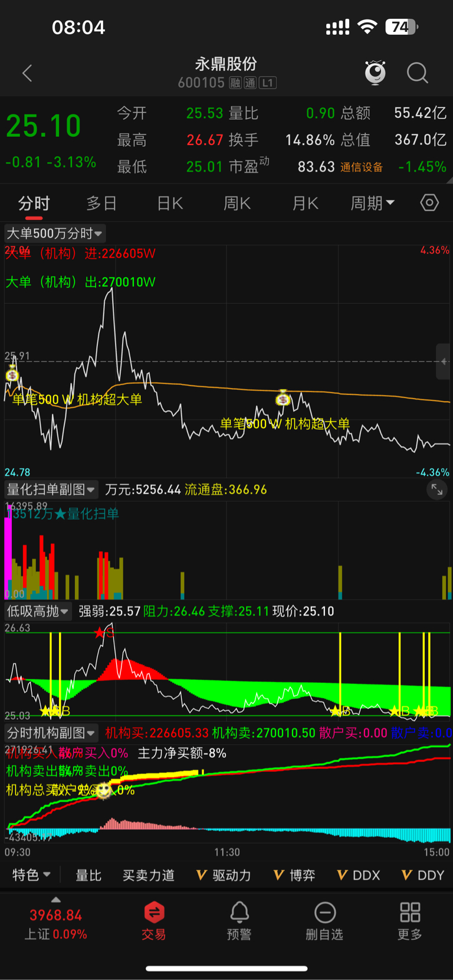Open the 量化扫单副图 indicator dropdown
This screenshot has height=980, width=453.
(51, 489)
